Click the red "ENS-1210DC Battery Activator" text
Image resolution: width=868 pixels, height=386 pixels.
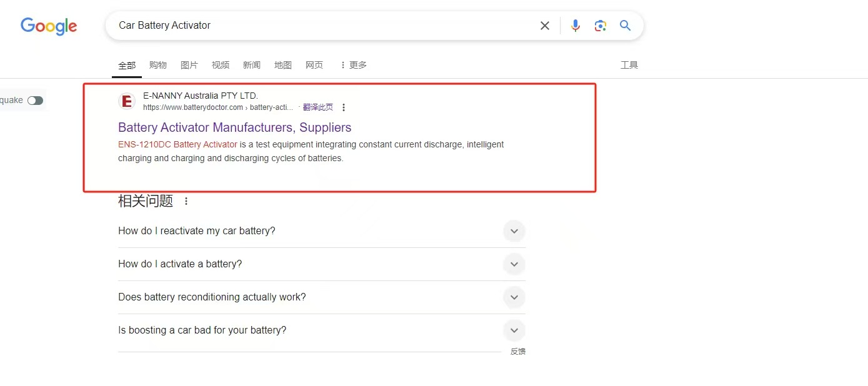tap(178, 144)
